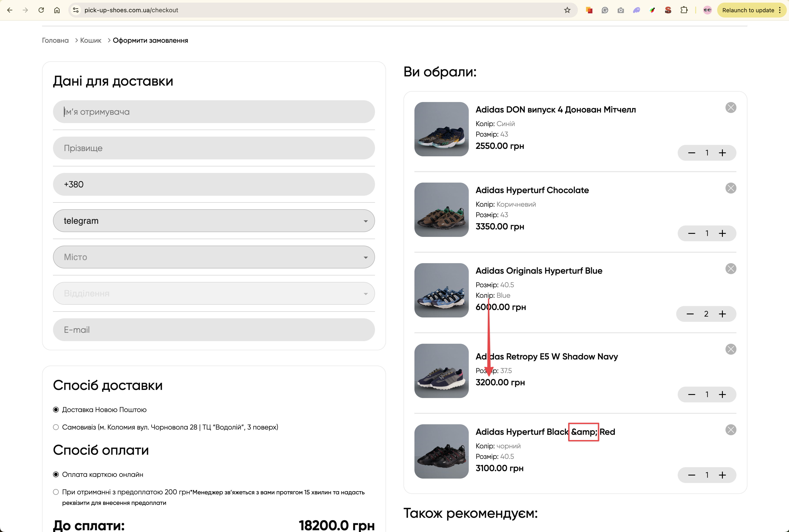Select Оплата карткою онлайн option

56,474
